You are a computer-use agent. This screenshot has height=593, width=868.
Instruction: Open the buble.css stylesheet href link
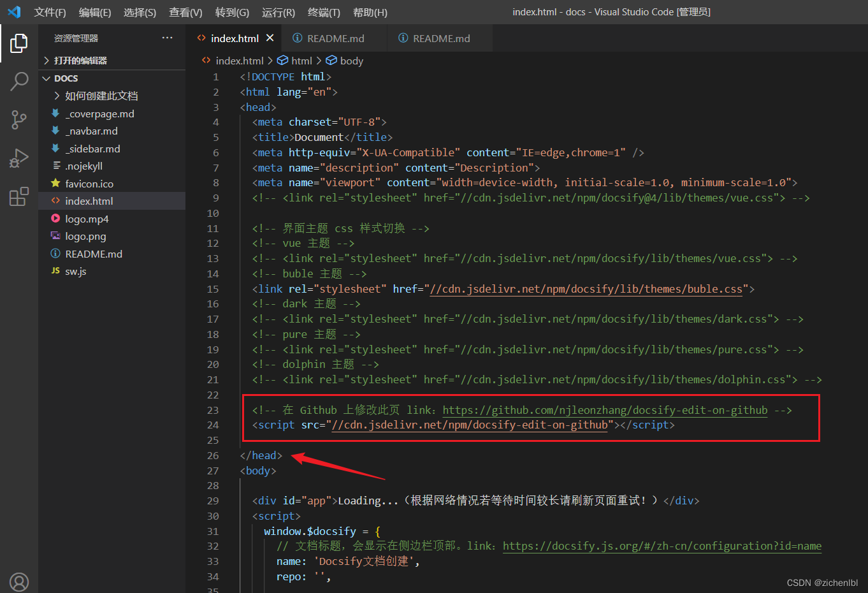[x=586, y=289]
